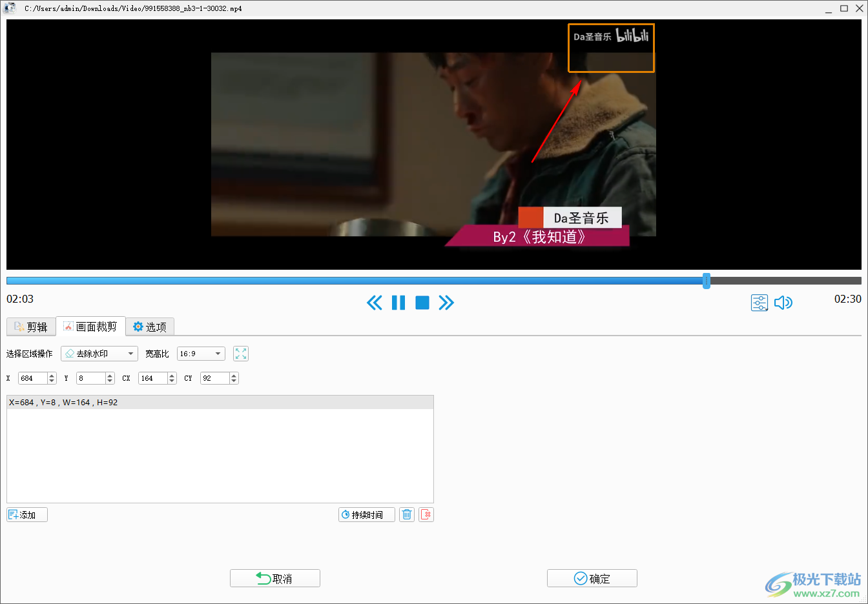This screenshot has height=604, width=868.
Task: Click the 添加 add region button
Action: tap(27, 515)
